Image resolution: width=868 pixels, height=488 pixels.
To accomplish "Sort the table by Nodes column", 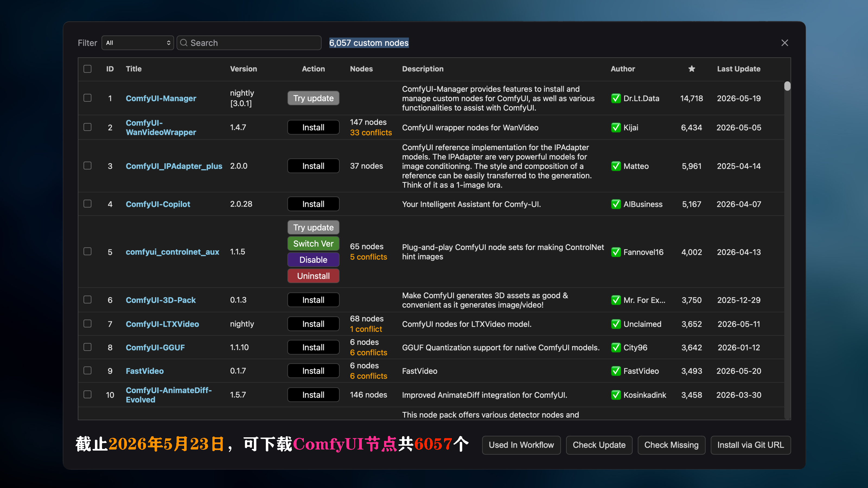I will point(361,69).
